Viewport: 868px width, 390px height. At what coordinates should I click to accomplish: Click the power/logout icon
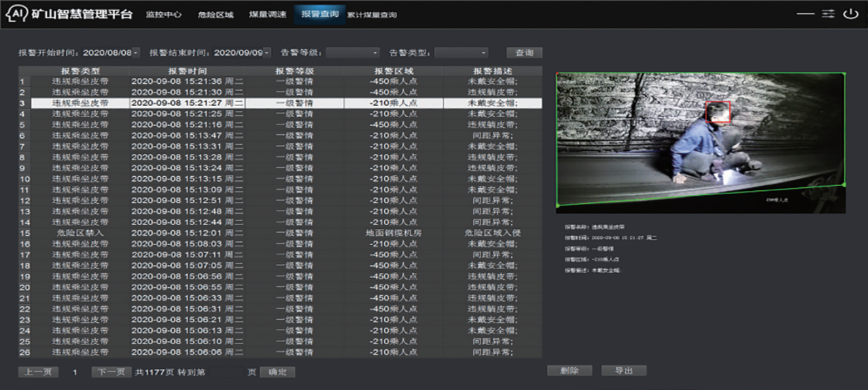[x=850, y=14]
